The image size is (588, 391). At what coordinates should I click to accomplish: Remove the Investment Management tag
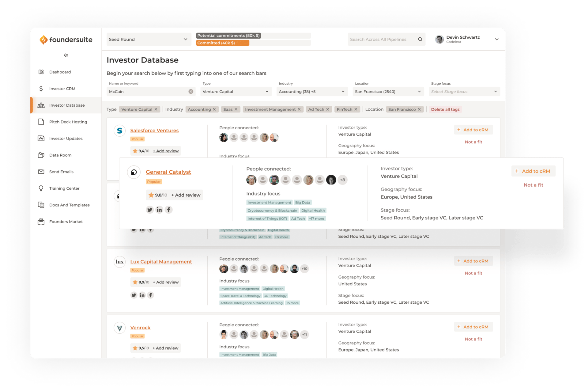[x=299, y=109]
